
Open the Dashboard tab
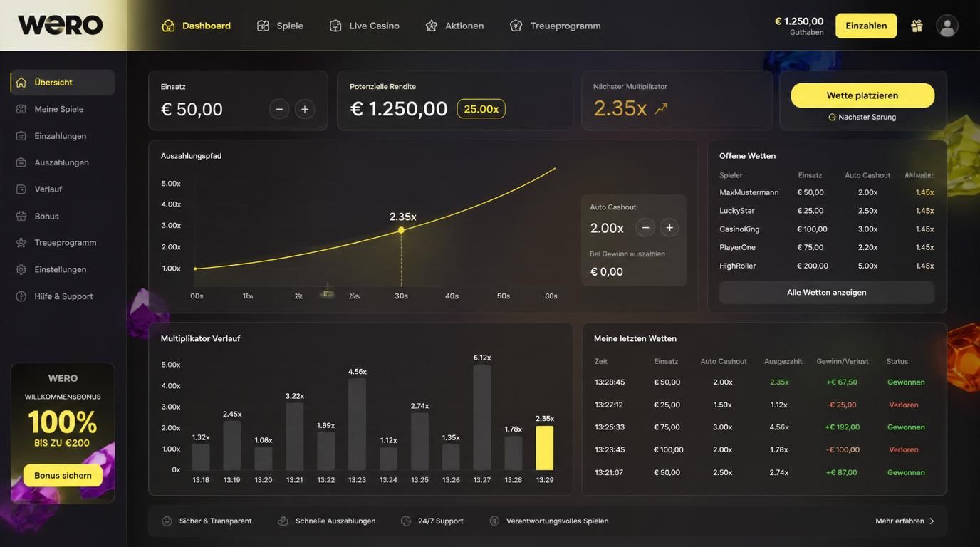[x=197, y=26]
